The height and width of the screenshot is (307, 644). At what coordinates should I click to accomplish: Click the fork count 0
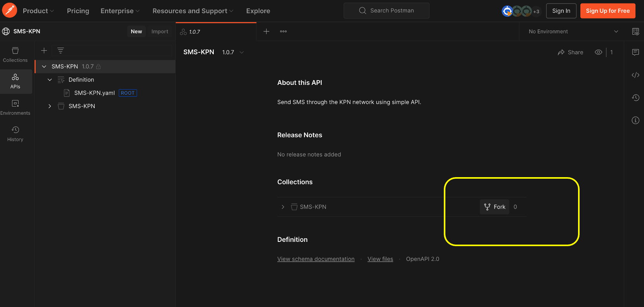515,207
